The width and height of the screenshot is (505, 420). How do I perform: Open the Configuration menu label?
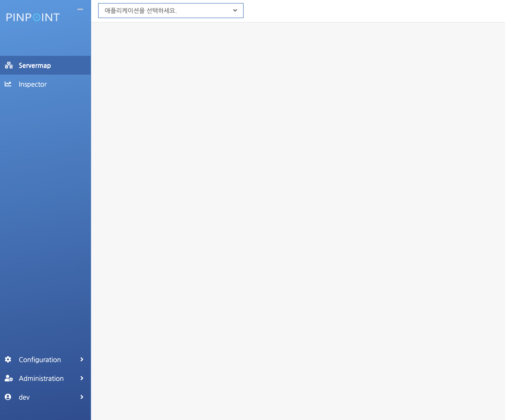(40, 360)
